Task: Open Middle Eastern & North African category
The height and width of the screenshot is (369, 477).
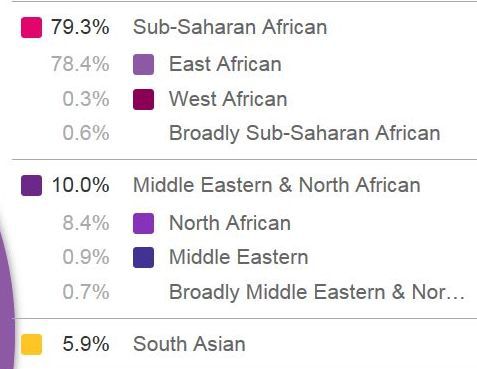Action: pyautogui.click(x=277, y=185)
